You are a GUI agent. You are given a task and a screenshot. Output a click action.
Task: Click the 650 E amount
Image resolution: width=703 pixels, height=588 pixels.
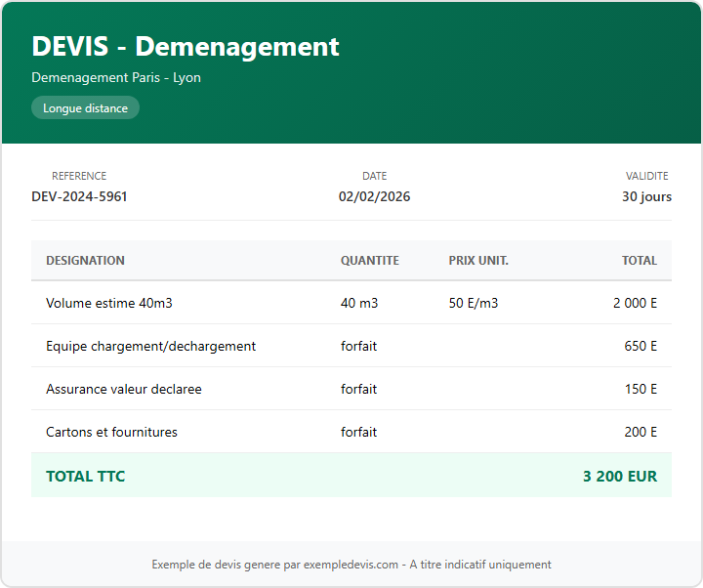pos(641,346)
